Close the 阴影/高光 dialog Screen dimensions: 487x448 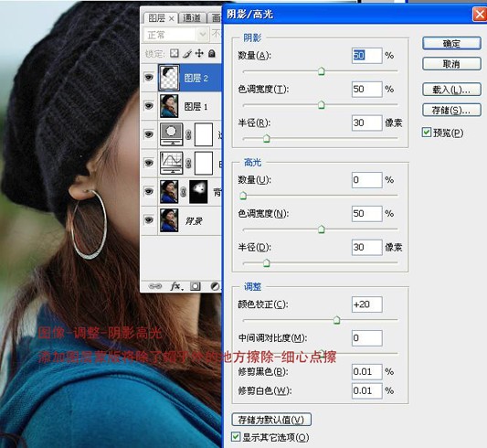480,15
